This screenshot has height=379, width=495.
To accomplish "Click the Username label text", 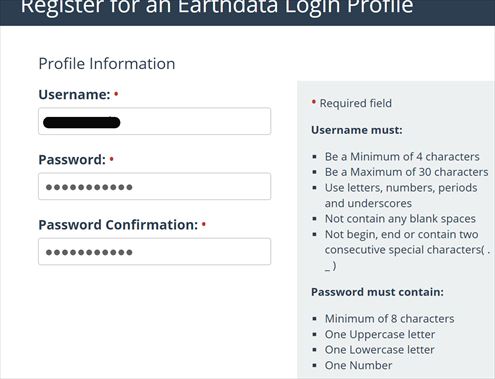I will [x=74, y=95].
